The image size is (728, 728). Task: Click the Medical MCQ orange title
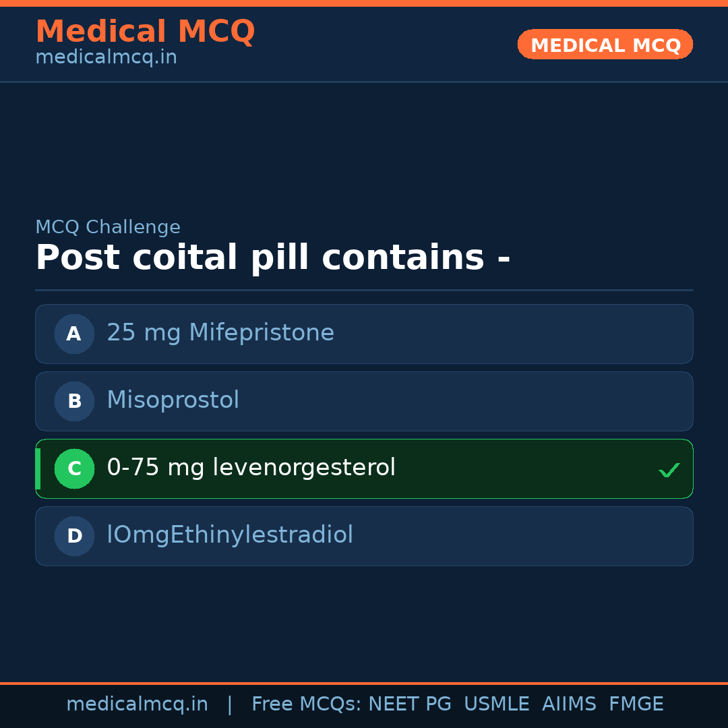coord(145,32)
